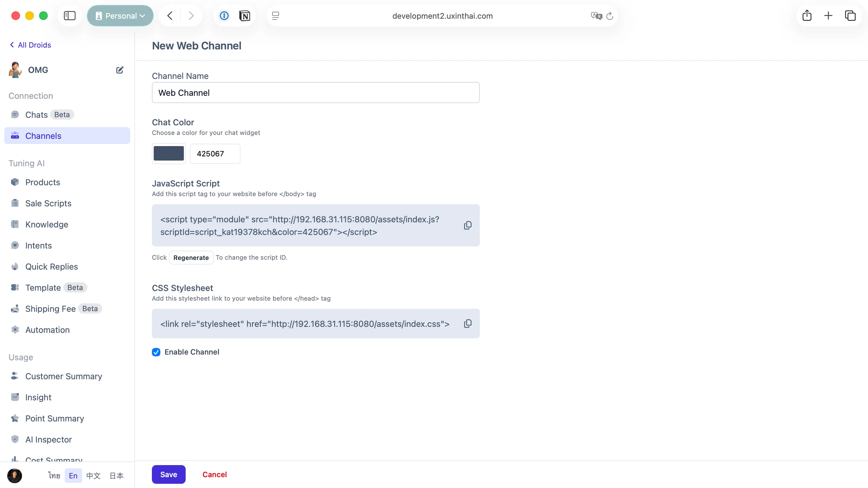This screenshot has width=868, height=488.
Task: Save the new web channel
Action: coord(168,474)
